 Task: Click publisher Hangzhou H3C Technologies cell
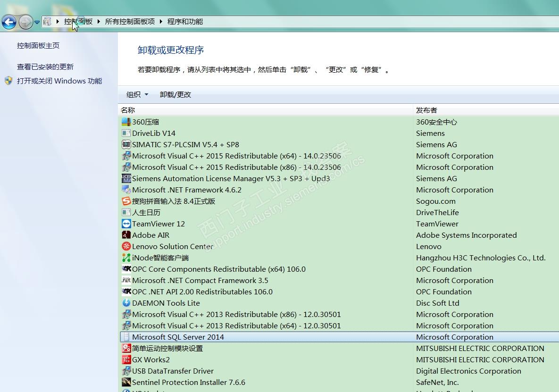click(481, 258)
